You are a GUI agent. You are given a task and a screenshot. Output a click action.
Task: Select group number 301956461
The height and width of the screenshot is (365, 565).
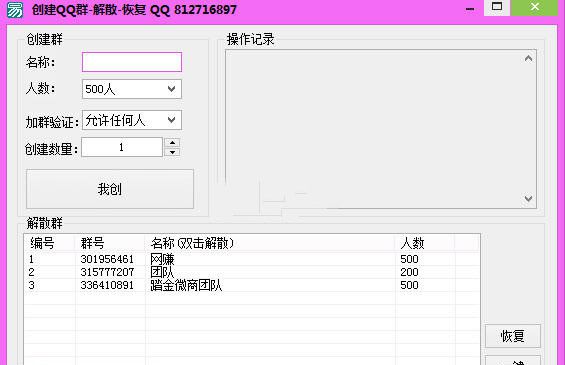click(x=107, y=259)
